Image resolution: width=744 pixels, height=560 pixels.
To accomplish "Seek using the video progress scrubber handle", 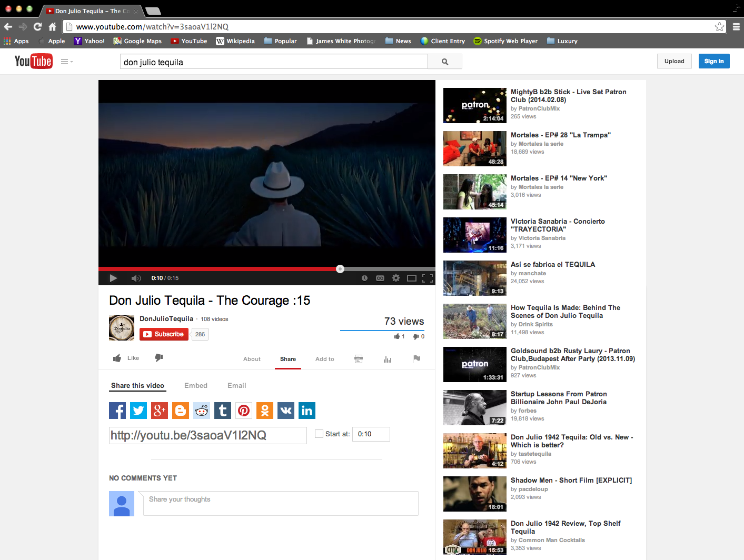I will [340, 269].
